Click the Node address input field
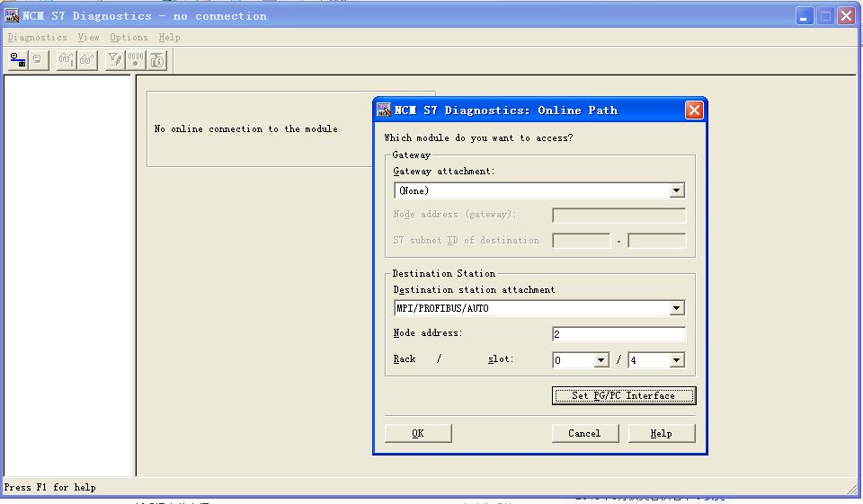The width and height of the screenshot is (863, 504). (618, 334)
